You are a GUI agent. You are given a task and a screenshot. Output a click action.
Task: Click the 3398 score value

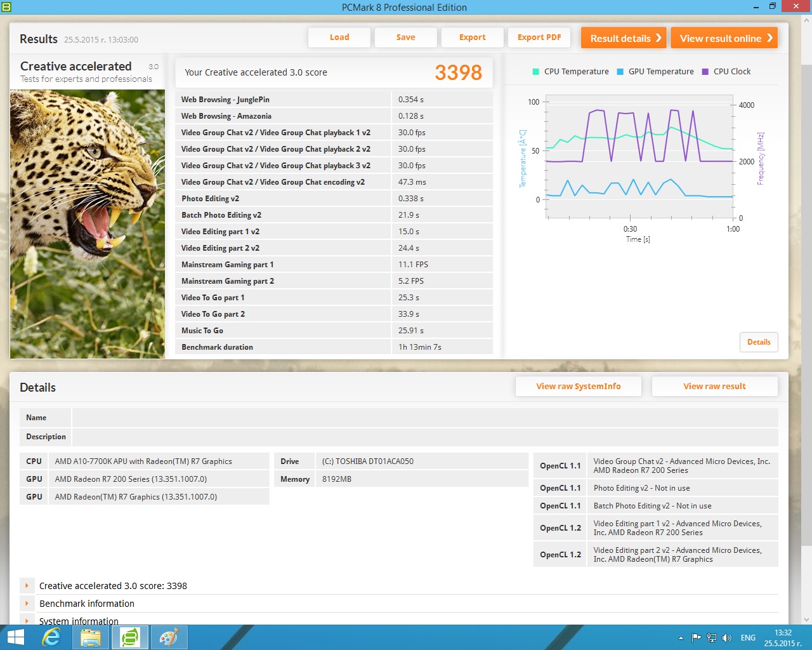pos(458,73)
